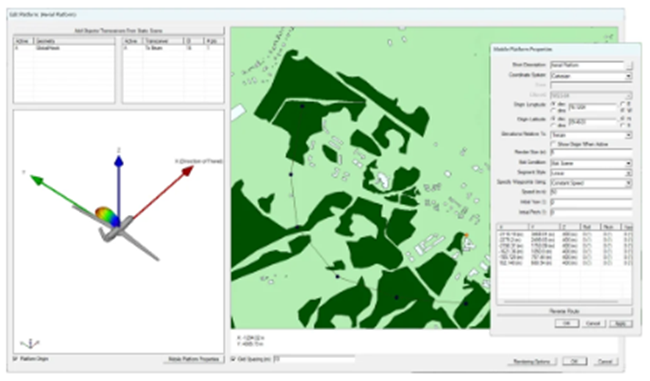Click the rainbow antenna pattern lobe
650x381 pixels.
tap(106, 216)
